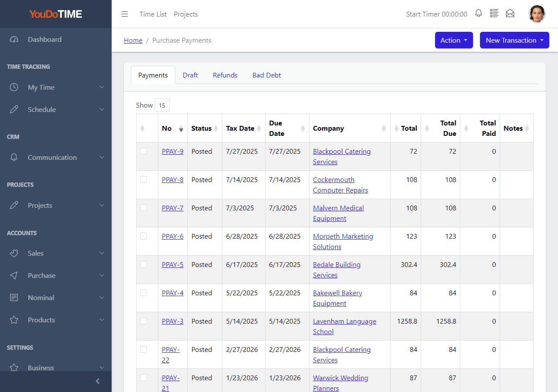Select the PPAY-3 row checkbox
Viewport: 558px width, 392px height.
(143, 321)
